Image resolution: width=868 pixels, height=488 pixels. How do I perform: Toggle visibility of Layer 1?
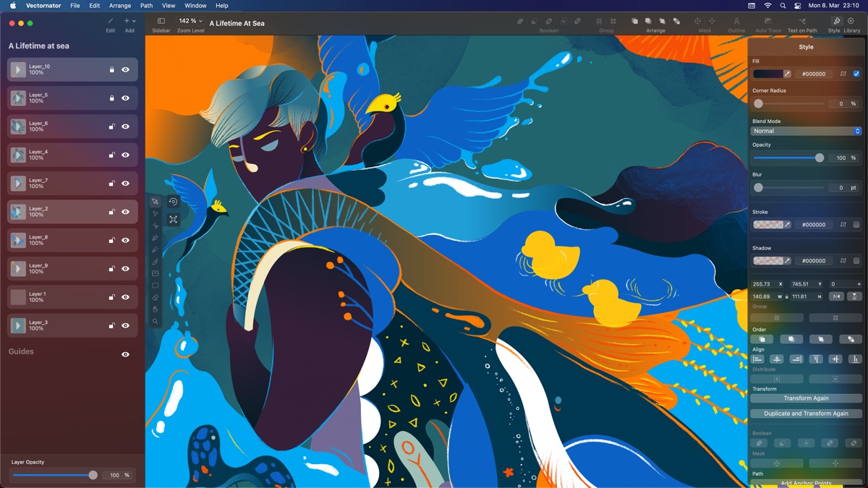coord(125,297)
